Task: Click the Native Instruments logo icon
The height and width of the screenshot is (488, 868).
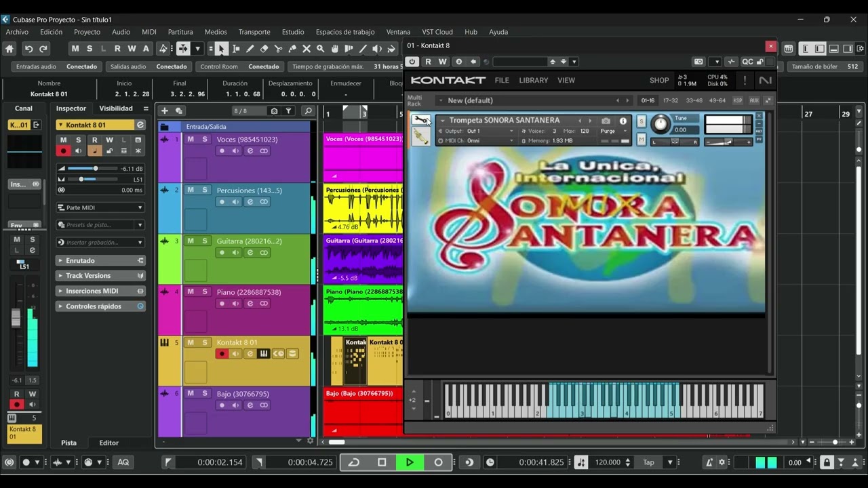Action: [x=765, y=80]
